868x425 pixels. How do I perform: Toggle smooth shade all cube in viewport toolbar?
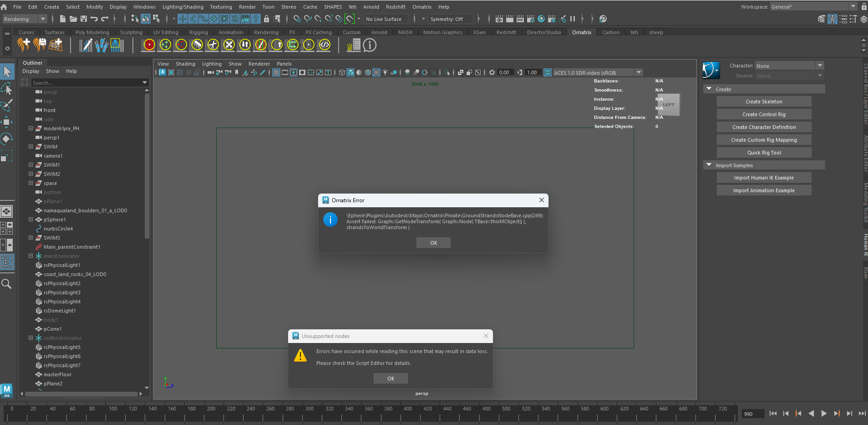point(350,72)
